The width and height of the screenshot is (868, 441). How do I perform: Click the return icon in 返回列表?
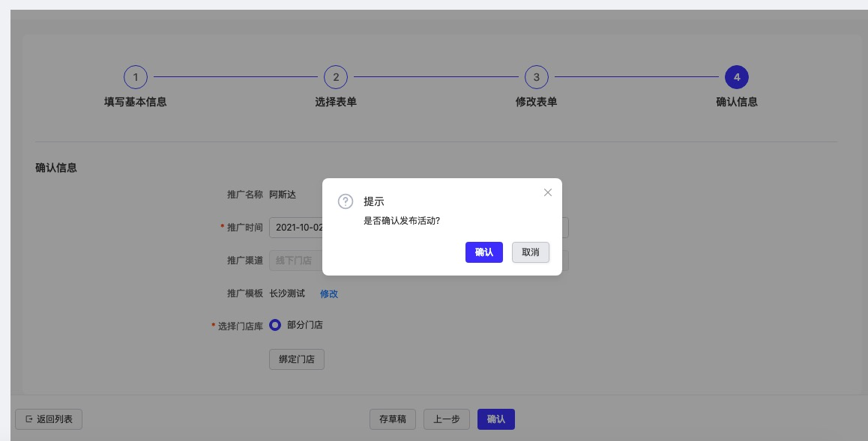point(28,419)
